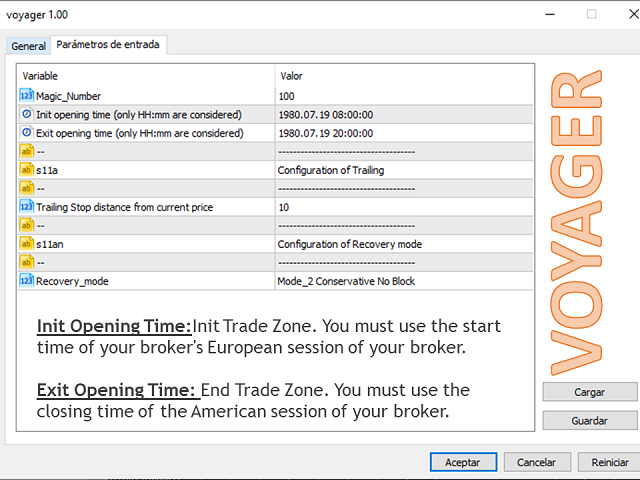Edit the Trailing Stop distance value 10
This screenshot has width=640, height=480.
pos(404,207)
